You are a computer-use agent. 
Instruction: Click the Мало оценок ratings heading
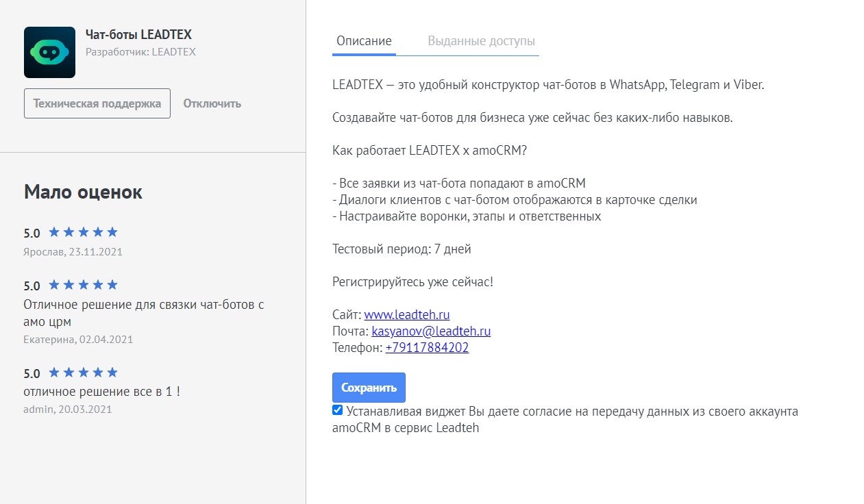click(83, 192)
